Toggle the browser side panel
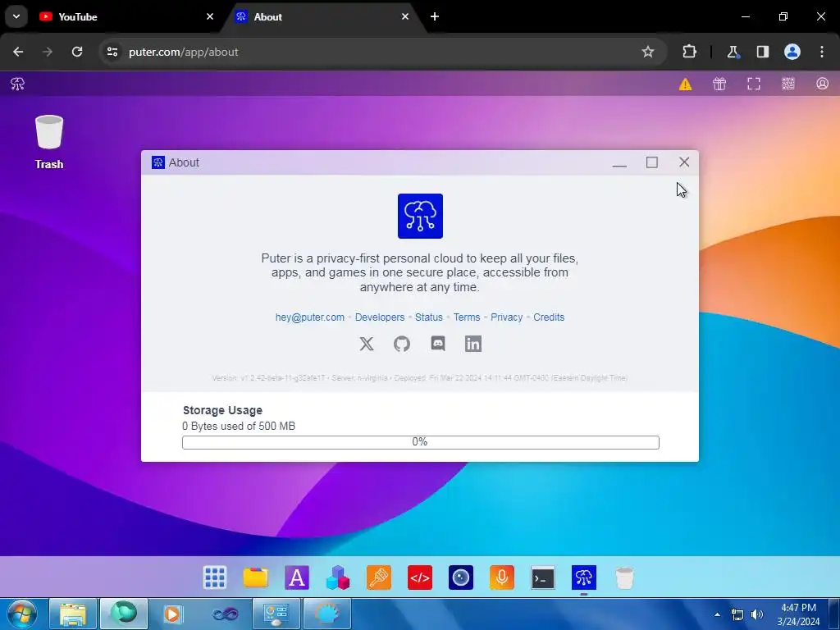Image resolution: width=840 pixels, height=630 pixels. coord(762,52)
